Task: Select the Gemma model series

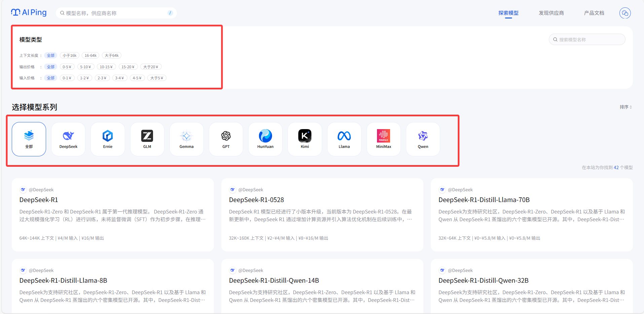Action: click(186, 139)
